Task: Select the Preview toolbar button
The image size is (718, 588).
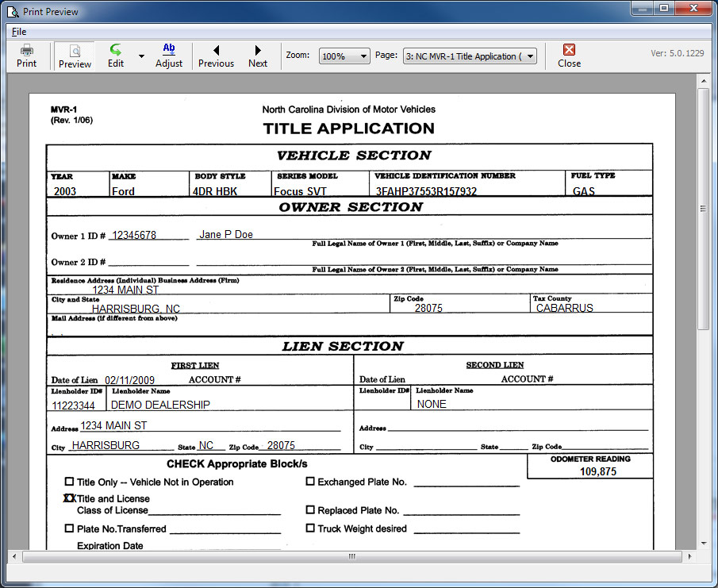Action: point(75,56)
